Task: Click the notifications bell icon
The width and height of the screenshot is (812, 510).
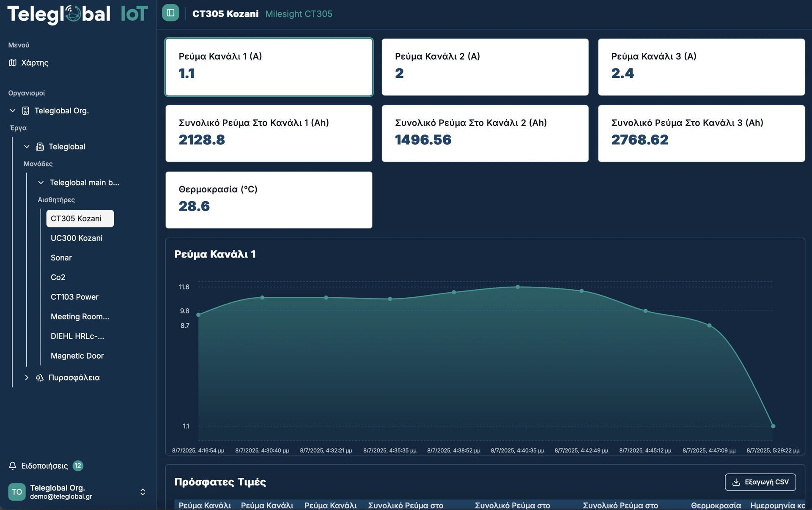Action: coord(13,466)
